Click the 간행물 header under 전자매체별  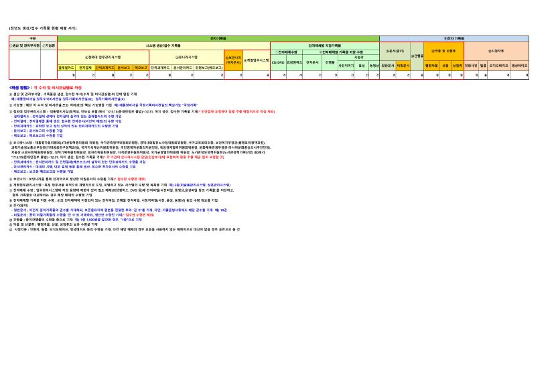[329, 62]
